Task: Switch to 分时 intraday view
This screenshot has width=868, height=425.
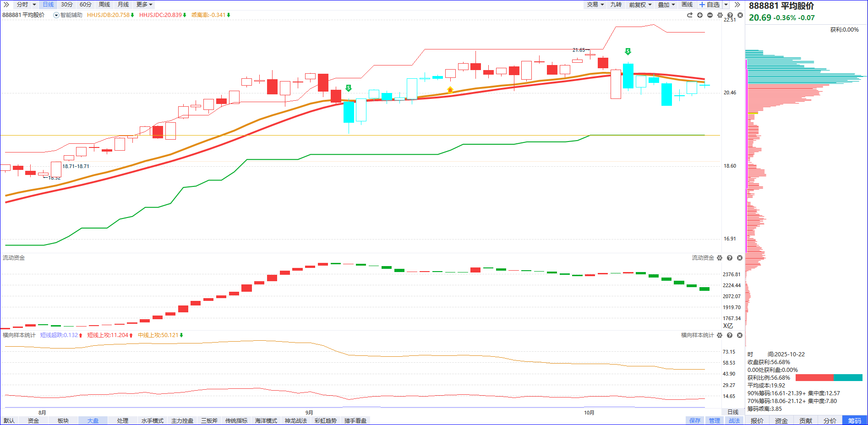Action: 22,5
